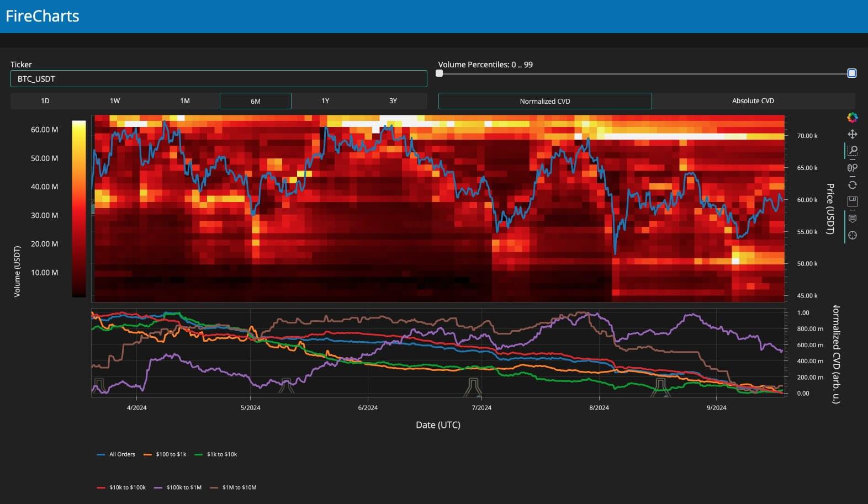The image size is (868, 504).
Task: Click the 20.00 M volume scale label
Action: click(x=44, y=244)
